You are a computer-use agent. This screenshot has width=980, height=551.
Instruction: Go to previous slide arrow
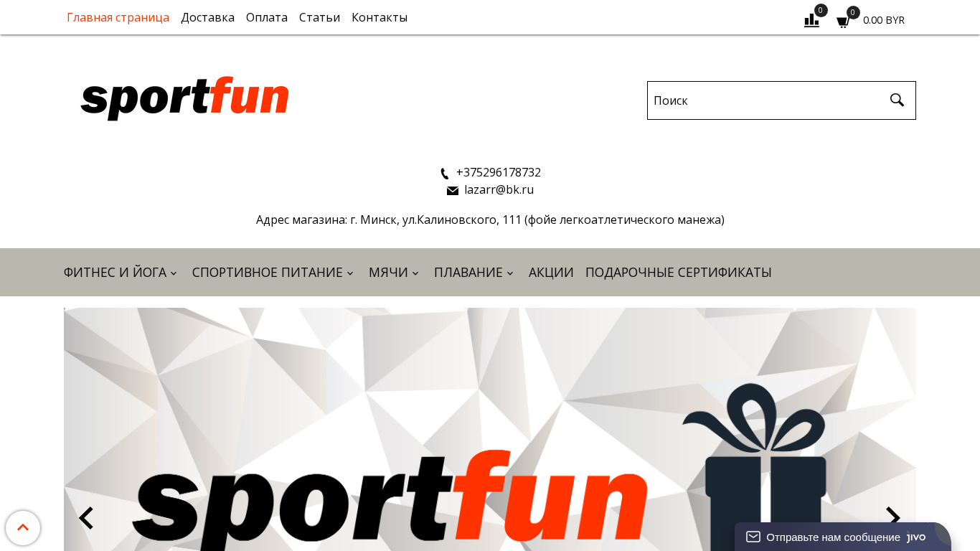click(86, 518)
